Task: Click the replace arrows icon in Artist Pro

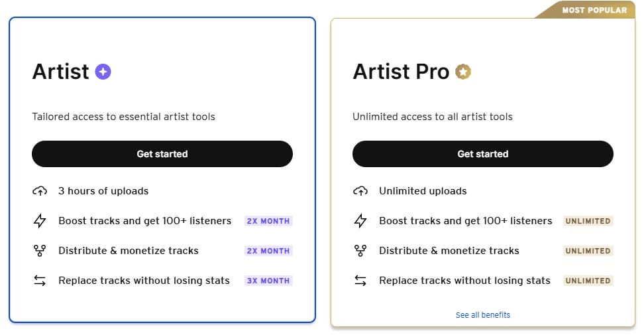Action: tap(360, 281)
